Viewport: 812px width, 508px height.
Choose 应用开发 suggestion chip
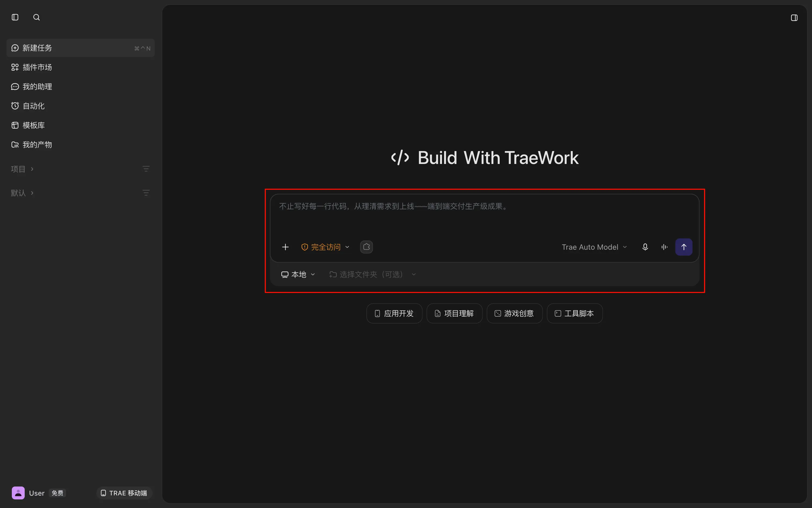tap(394, 313)
